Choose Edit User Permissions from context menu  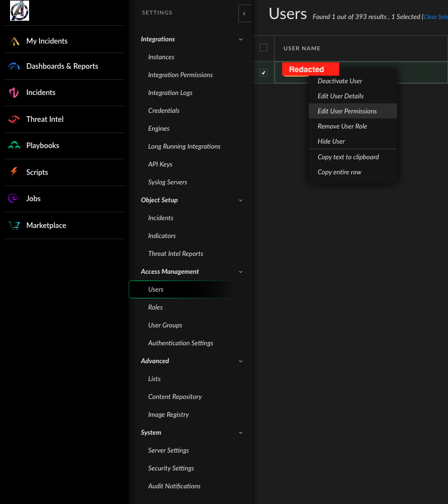[x=347, y=111]
